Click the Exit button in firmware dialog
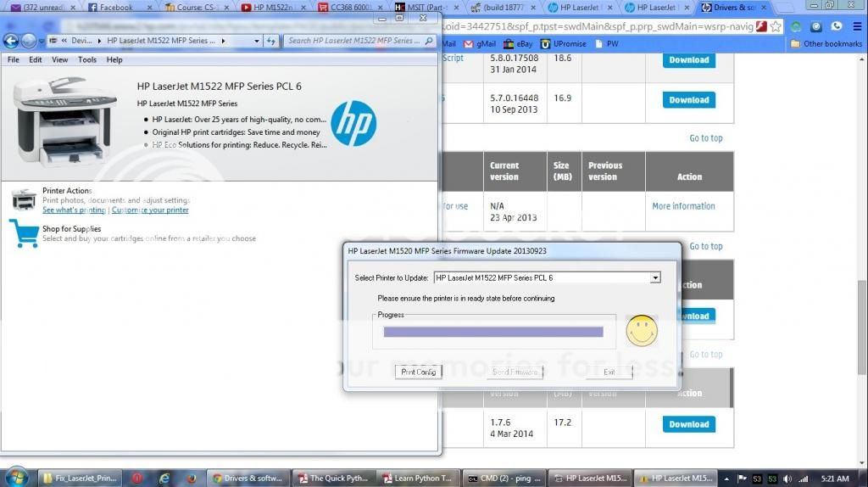The width and height of the screenshot is (868, 487). [609, 372]
